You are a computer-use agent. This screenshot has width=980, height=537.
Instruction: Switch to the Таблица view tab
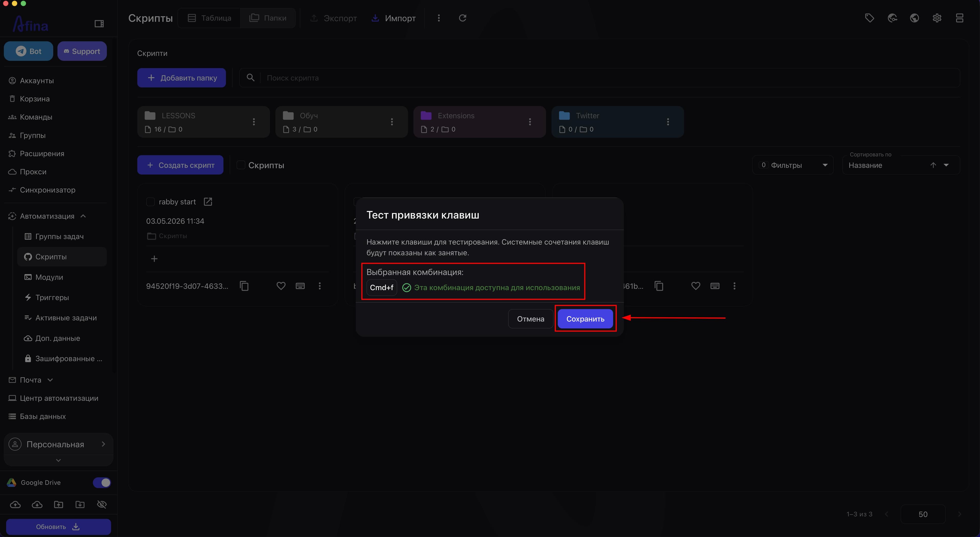pos(209,18)
